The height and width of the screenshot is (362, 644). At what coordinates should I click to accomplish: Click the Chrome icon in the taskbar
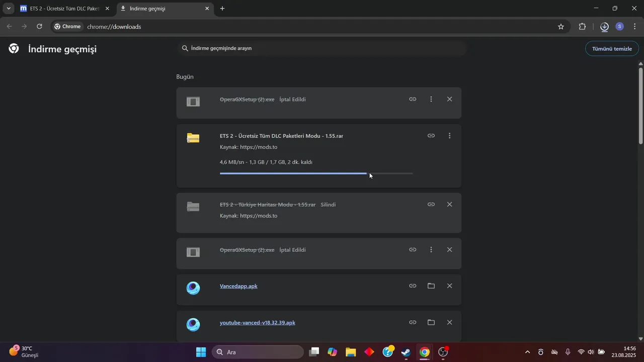tap(425, 352)
